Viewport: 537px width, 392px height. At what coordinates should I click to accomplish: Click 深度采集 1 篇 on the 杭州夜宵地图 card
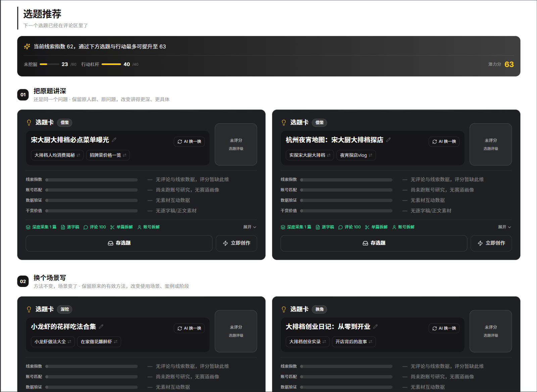(296, 227)
